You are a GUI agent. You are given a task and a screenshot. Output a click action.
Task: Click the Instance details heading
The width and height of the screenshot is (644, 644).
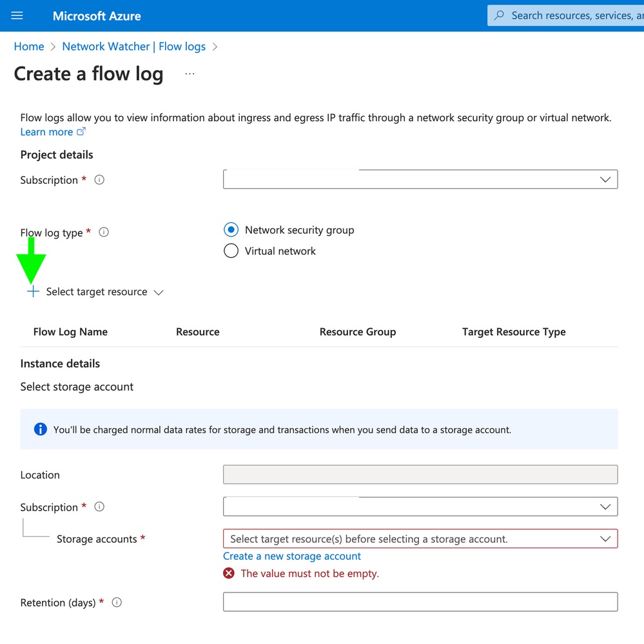pyautogui.click(x=60, y=364)
